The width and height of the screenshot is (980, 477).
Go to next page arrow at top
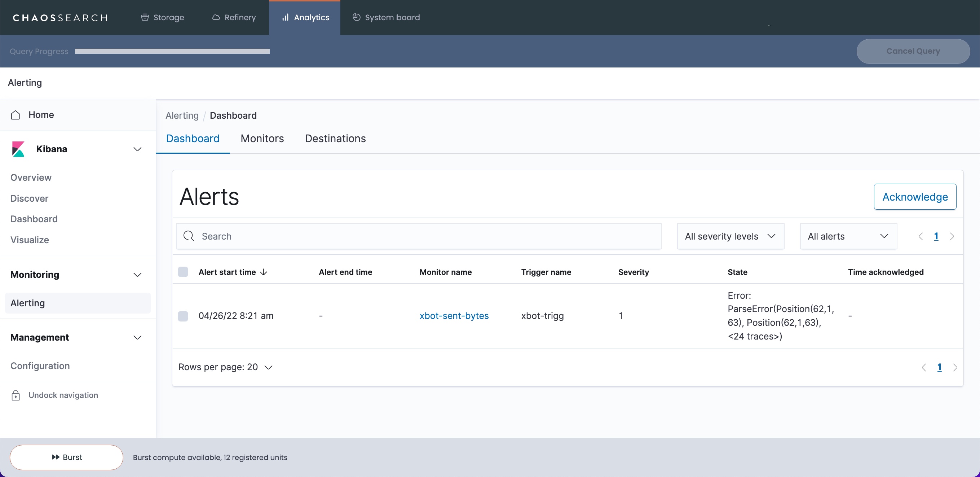pyautogui.click(x=952, y=236)
